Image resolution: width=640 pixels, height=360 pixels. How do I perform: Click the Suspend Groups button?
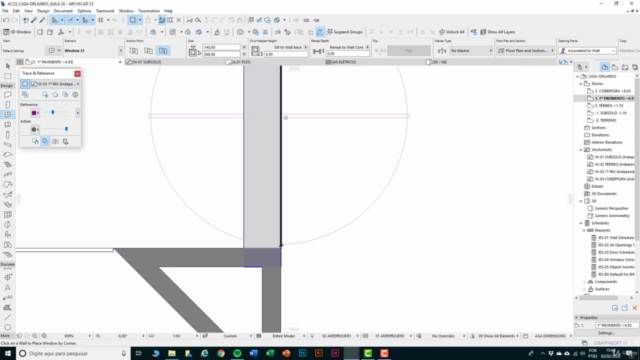click(x=345, y=32)
